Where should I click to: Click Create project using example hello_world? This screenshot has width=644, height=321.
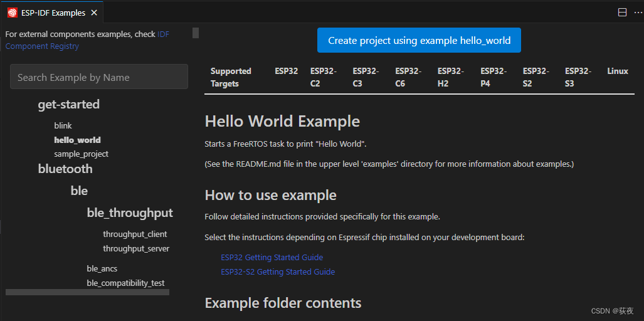(x=419, y=41)
